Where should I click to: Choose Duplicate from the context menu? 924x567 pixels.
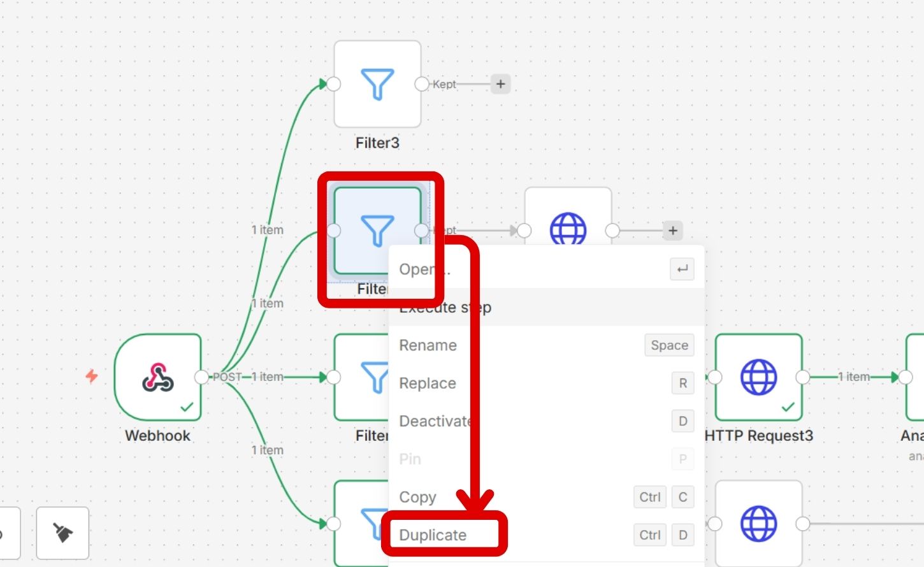(x=433, y=535)
